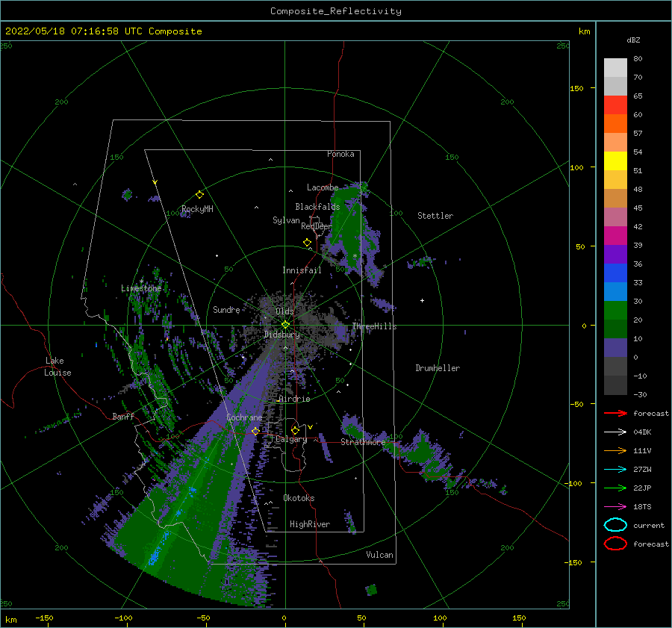Click the Calgary city label
The width and height of the screenshot is (672, 628).
(x=291, y=439)
